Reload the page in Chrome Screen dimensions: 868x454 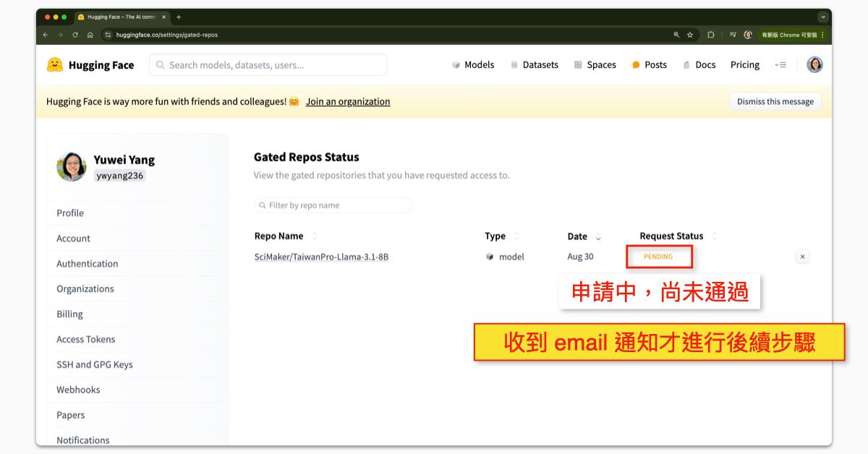[x=75, y=35]
